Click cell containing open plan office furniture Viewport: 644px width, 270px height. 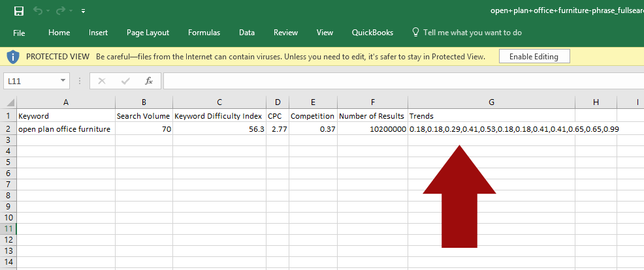pyautogui.click(x=65, y=129)
